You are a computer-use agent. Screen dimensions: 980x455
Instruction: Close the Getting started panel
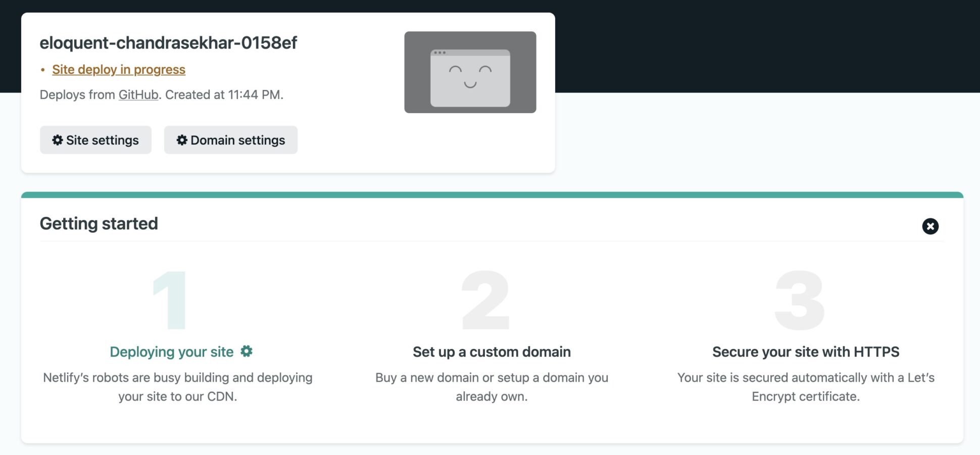coord(930,226)
